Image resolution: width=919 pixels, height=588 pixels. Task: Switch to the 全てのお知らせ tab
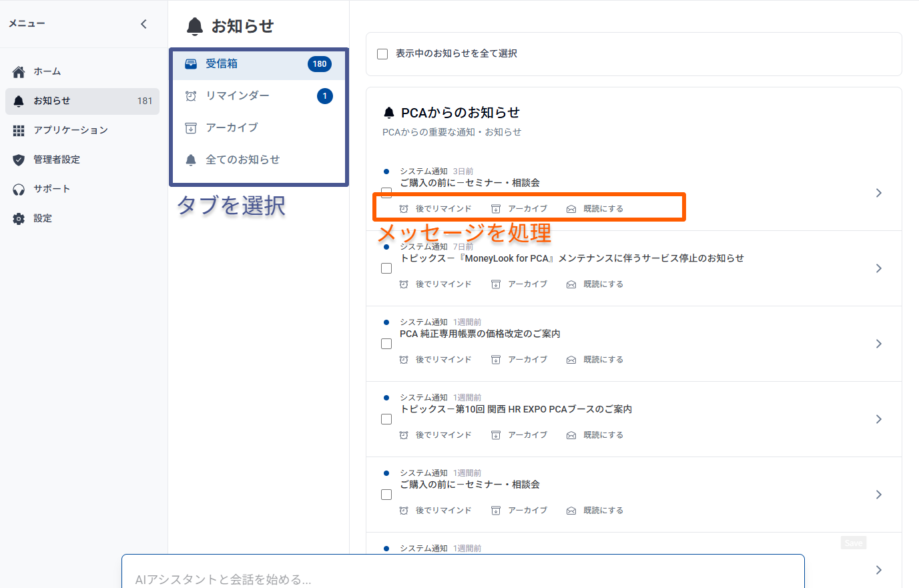(242, 160)
